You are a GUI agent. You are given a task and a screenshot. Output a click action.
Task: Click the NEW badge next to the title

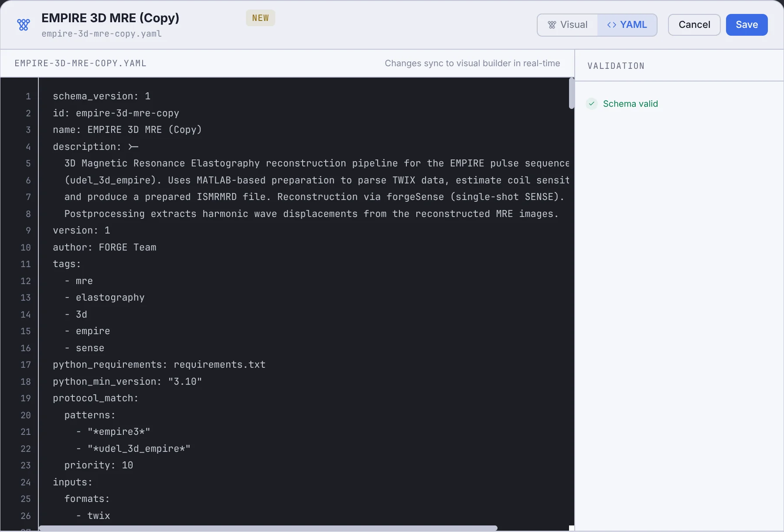tap(260, 18)
